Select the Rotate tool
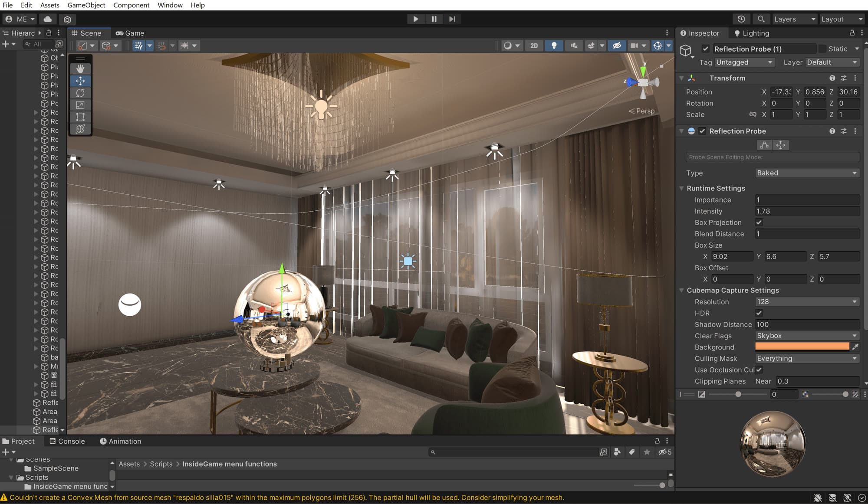Screen dimensions: 868x504 [x=80, y=93]
